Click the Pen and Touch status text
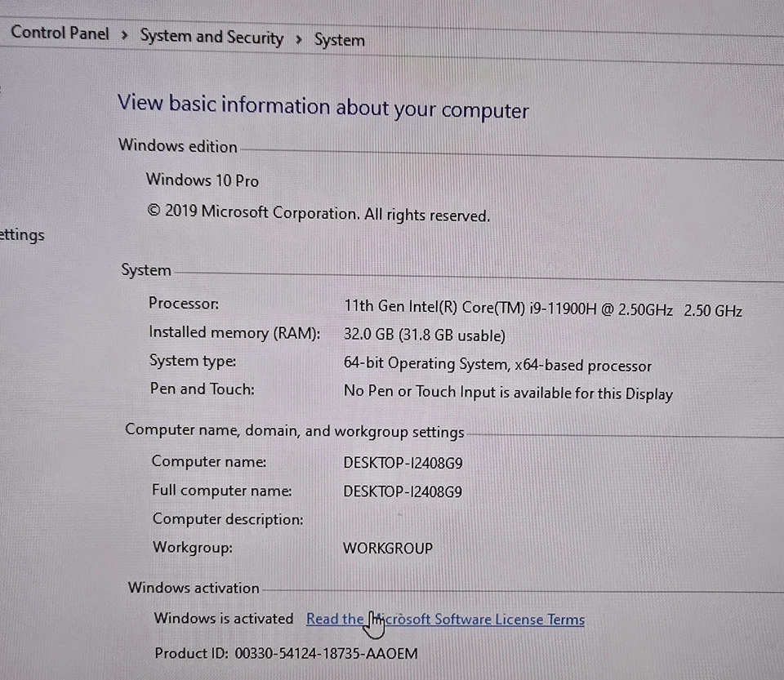Viewport: 784px width, 680px height. (x=509, y=393)
